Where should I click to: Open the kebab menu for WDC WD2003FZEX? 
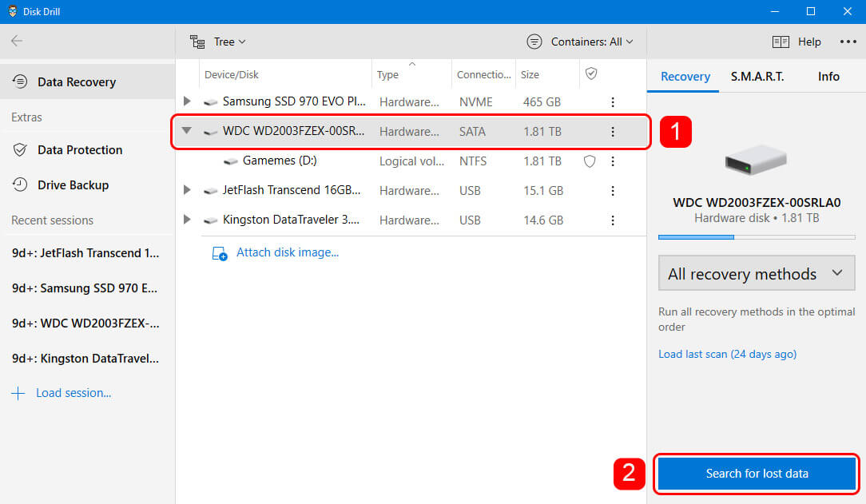(x=613, y=131)
